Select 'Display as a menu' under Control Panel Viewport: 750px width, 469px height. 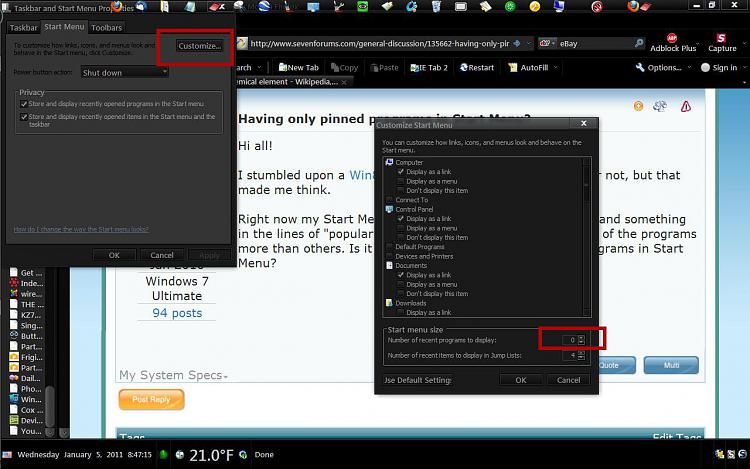pyautogui.click(x=400, y=228)
